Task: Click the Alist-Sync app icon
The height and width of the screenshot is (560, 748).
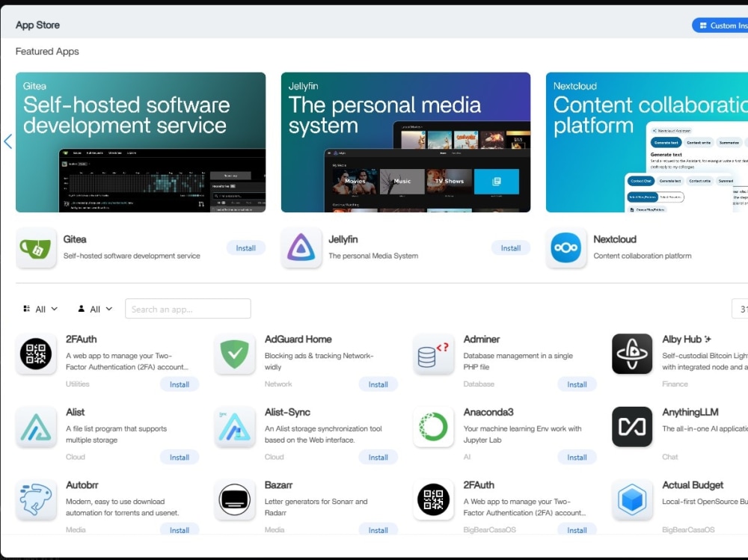Action: [235, 427]
